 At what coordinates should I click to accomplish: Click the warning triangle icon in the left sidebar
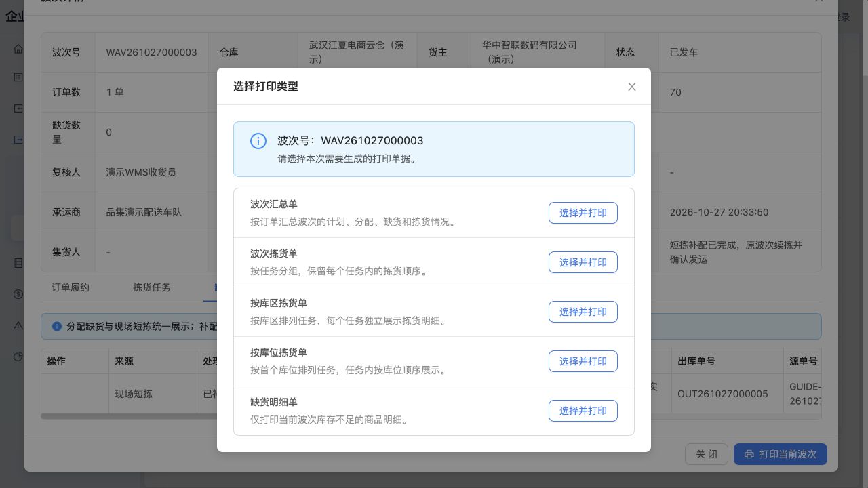(18, 325)
